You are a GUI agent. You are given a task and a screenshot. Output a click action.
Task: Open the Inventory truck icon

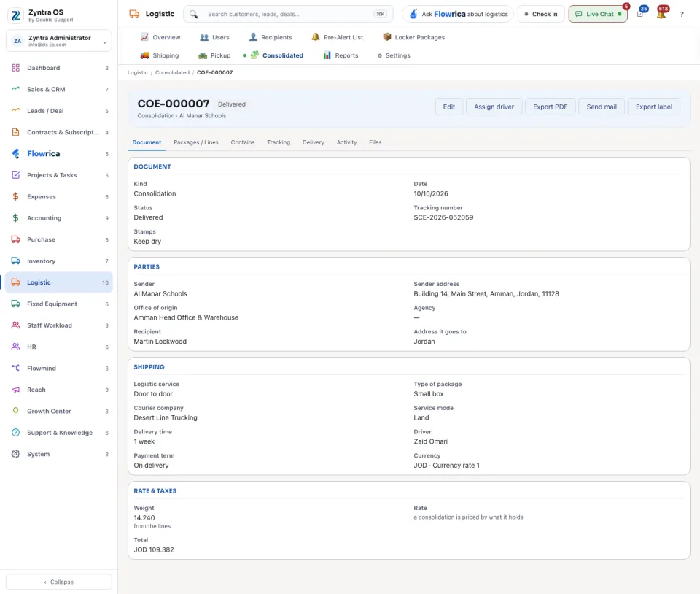pos(15,261)
